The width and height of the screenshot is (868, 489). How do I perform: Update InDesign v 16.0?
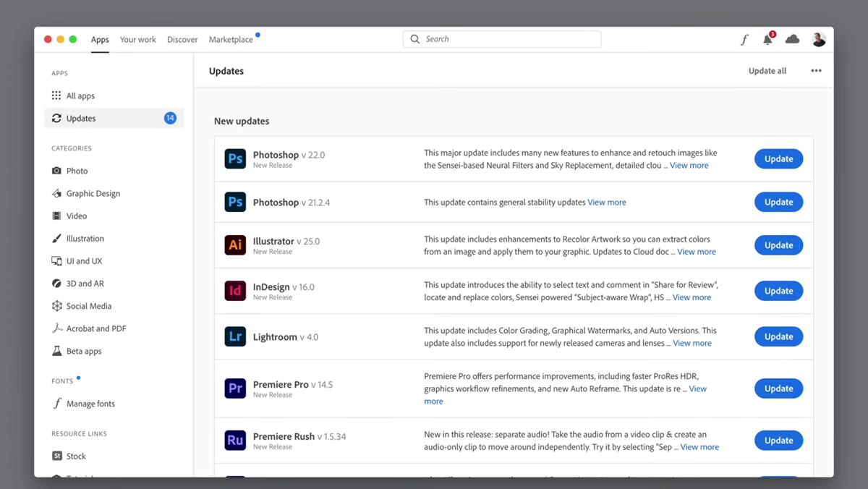coord(778,291)
